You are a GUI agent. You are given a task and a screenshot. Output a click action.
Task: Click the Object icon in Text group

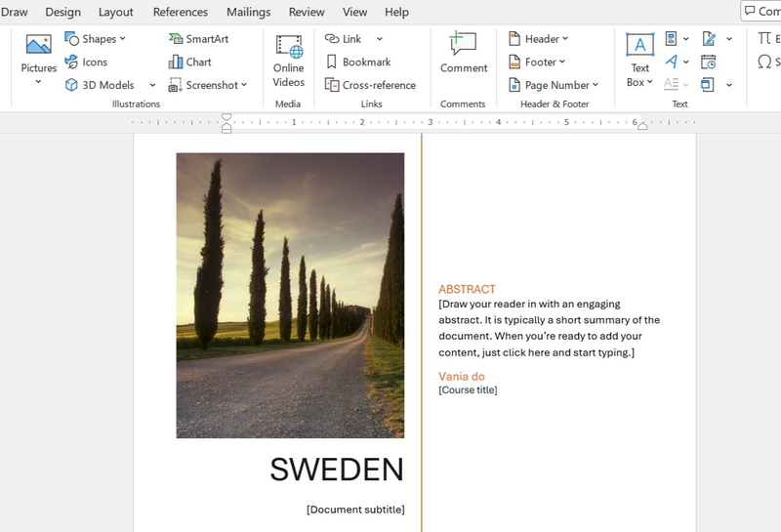click(707, 85)
